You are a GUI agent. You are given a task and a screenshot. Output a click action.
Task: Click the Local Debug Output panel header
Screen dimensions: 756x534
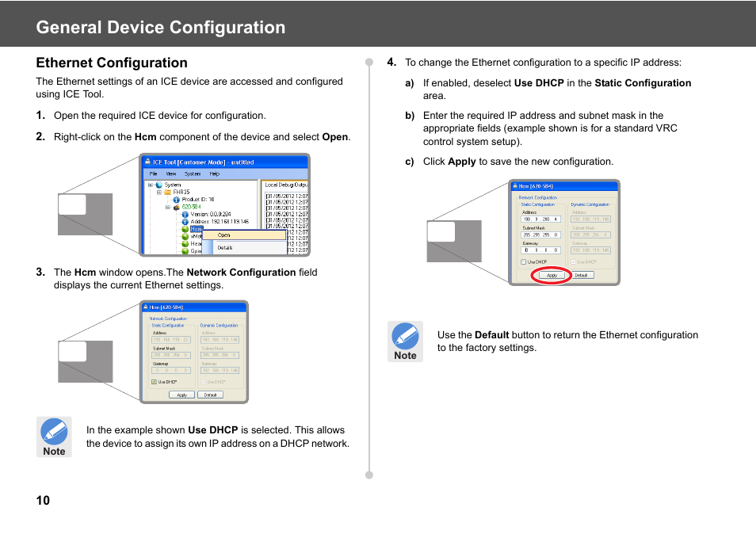286,185
